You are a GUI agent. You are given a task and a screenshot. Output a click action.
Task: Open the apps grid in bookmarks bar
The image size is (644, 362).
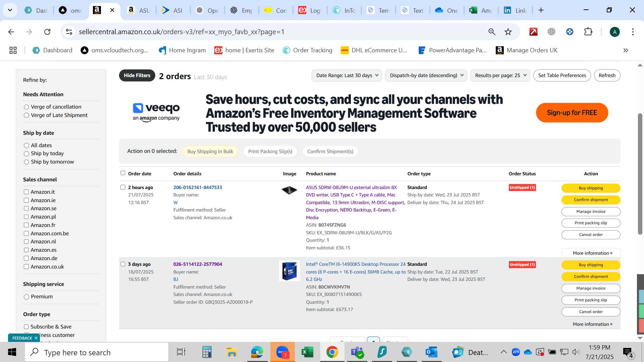pos(13,50)
